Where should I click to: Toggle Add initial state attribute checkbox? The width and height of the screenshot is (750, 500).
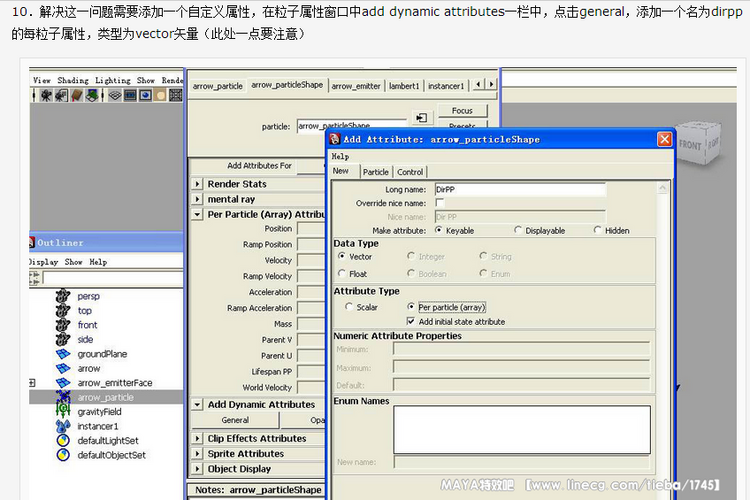[x=410, y=321]
